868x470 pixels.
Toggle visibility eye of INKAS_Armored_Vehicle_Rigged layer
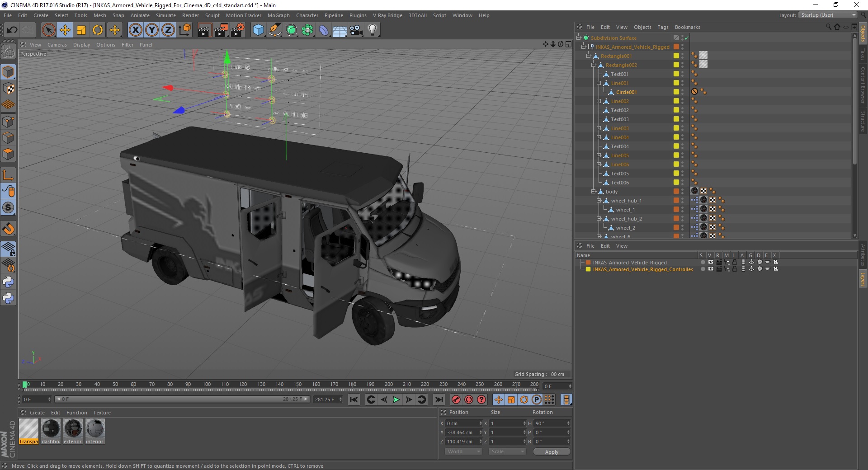click(x=711, y=262)
